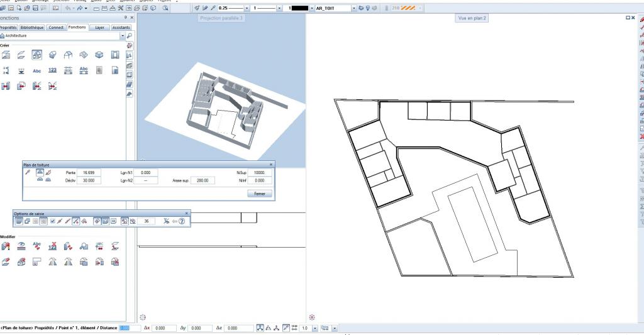The width and height of the screenshot is (644, 335).
Task: Open the AR_TOIT layer dropdown
Action: 353,8
